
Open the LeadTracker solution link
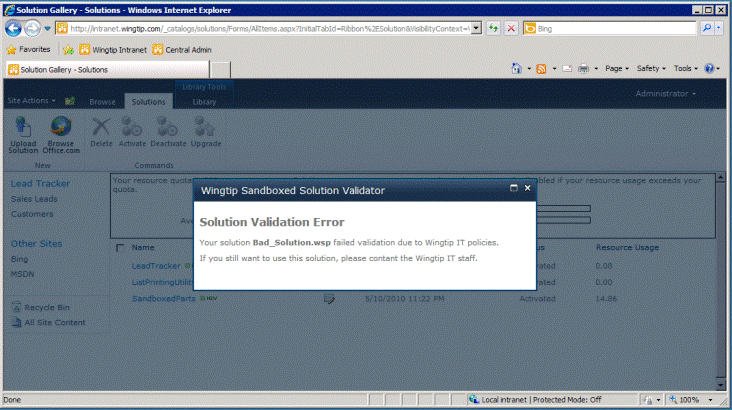(155, 266)
